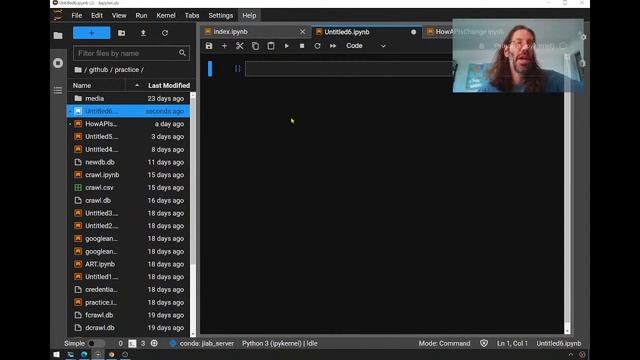Open the Table of Contents sidebar panel
Image resolution: width=640 pixels, height=360 pixels.
coord(58,90)
